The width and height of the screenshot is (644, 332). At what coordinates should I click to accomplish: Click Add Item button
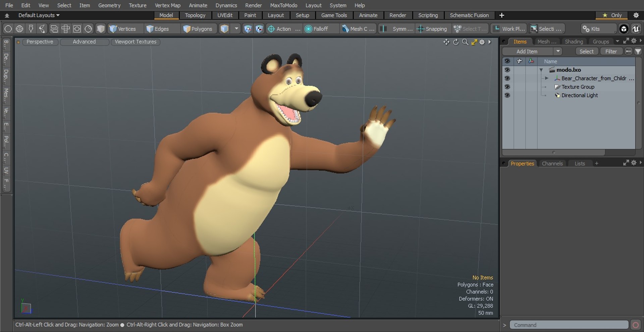coord(527,51)
